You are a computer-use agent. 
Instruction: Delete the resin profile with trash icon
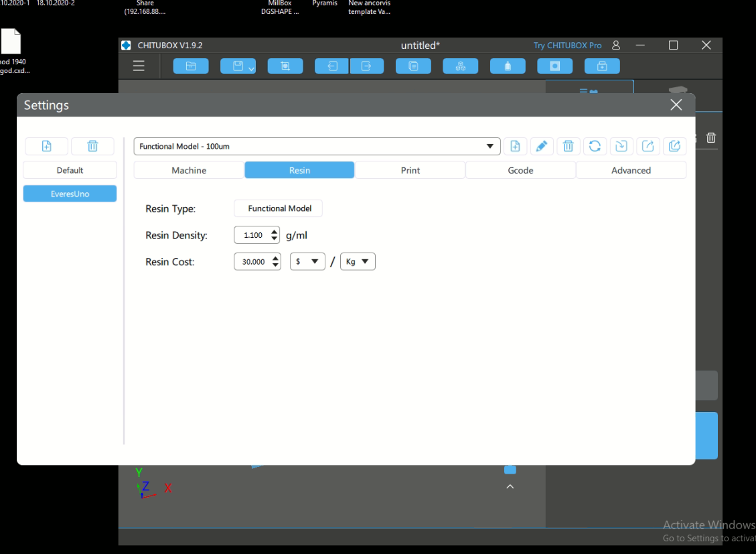tap(568, 146)
